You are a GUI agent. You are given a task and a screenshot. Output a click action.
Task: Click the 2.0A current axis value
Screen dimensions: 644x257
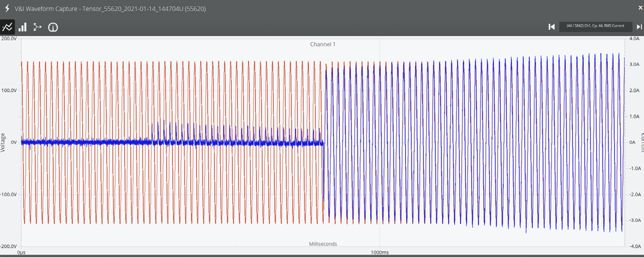(634, 91)
